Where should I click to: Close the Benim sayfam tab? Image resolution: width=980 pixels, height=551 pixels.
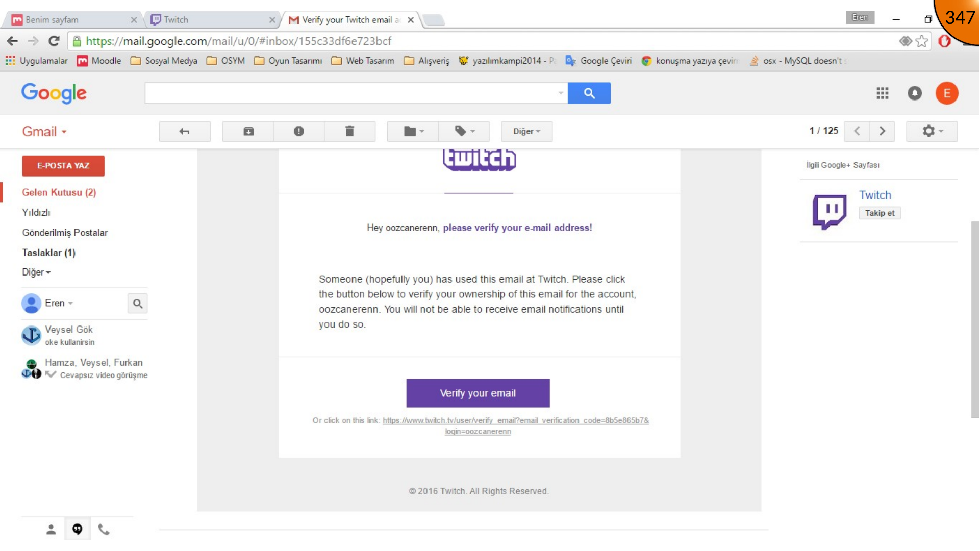(134, 20)
